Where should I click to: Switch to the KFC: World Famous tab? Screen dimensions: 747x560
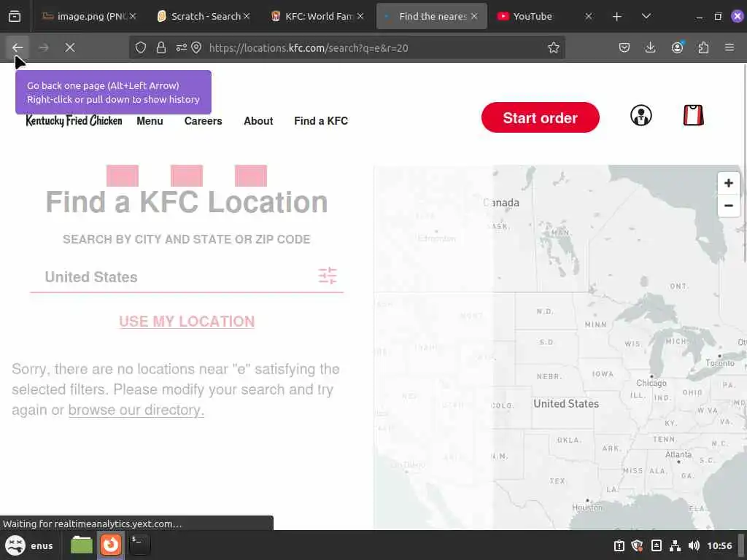pyautogui.click(x=317, y=16)
